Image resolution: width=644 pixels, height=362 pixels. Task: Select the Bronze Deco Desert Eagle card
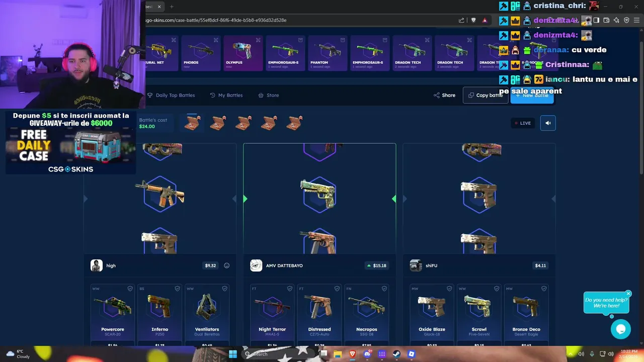(x=527, y=315)
